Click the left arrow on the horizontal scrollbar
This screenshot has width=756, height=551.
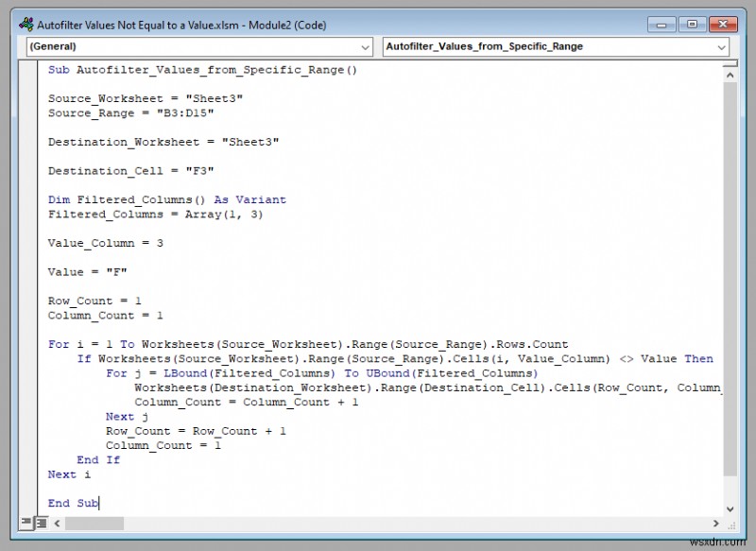[58, 523]
